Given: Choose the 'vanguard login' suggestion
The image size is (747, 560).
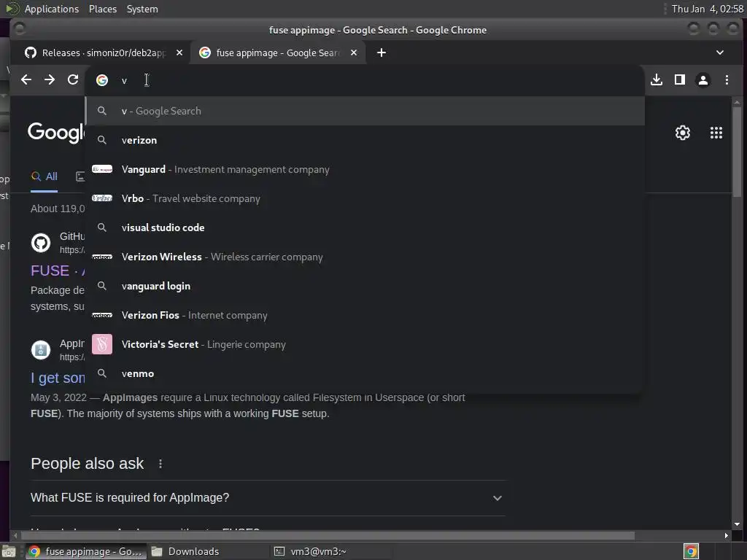Looking at the screenshot, I should [x=365, y=286].
